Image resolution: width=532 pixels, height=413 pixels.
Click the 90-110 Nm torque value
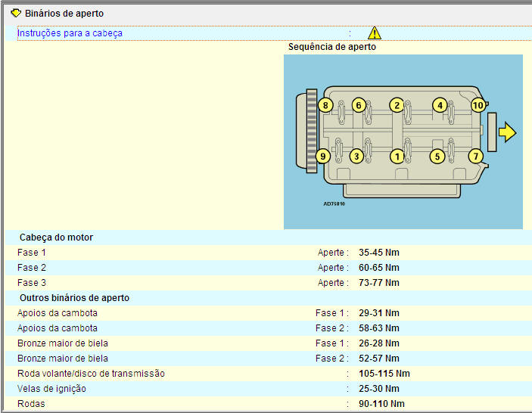381,404
